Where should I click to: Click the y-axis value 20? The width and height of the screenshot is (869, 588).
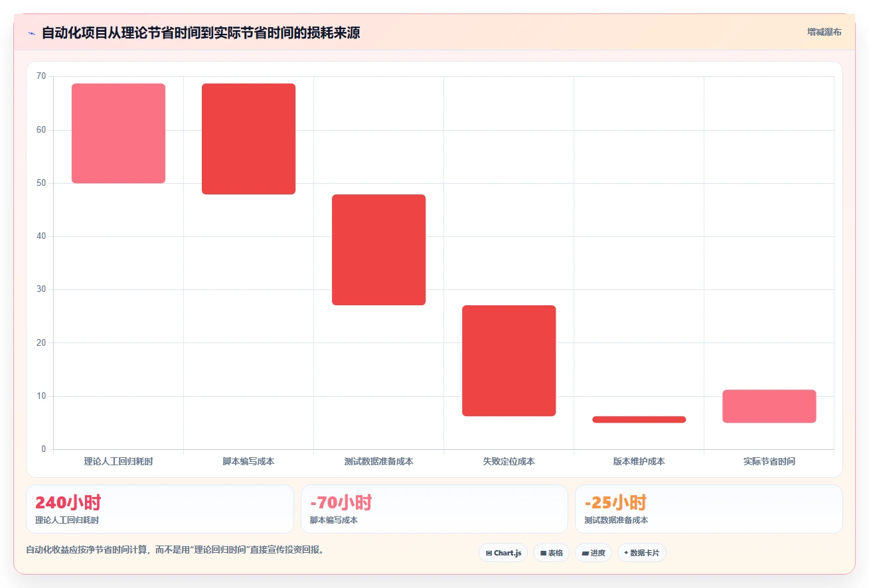[41, 343]
